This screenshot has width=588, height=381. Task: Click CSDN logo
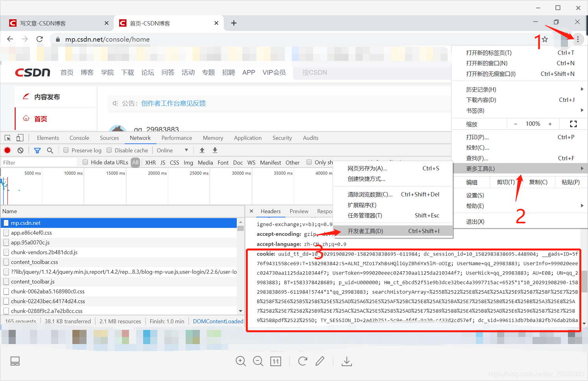(33, 72)
